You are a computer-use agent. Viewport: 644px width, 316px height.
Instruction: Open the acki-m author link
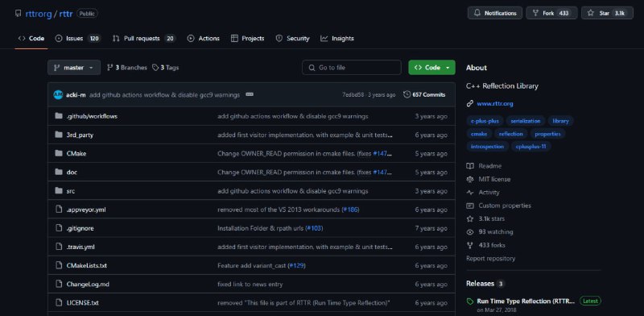point(76,94)
